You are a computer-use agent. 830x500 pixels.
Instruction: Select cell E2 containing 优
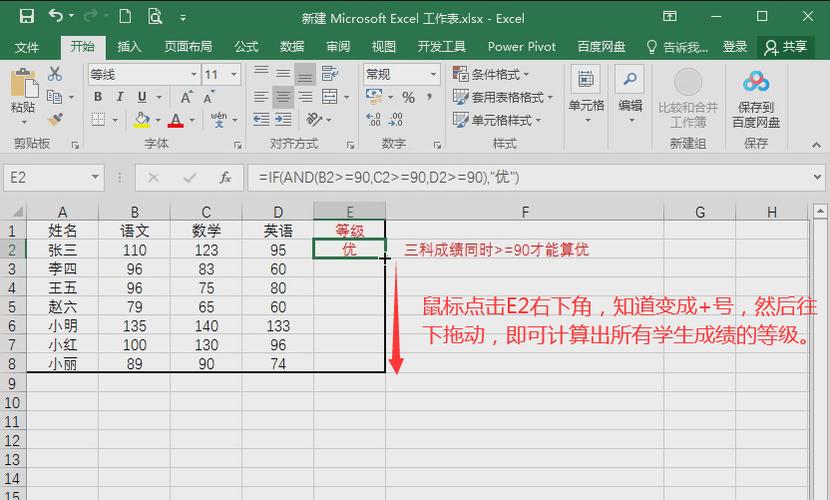[x=349, y=249]
